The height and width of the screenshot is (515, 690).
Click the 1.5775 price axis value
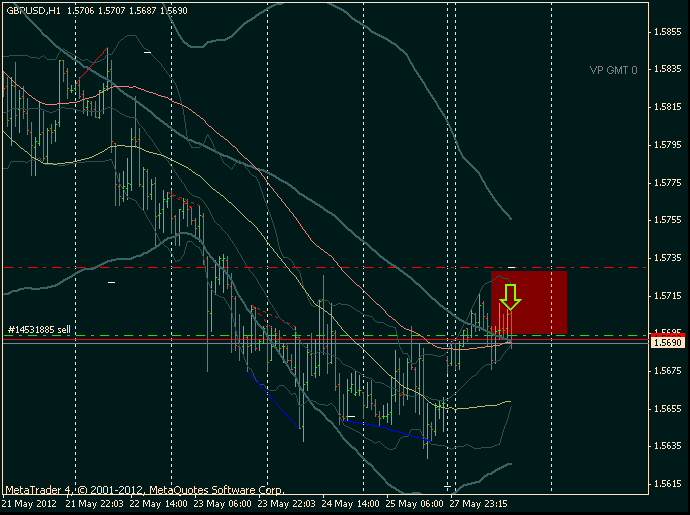[x=668, y=182]
